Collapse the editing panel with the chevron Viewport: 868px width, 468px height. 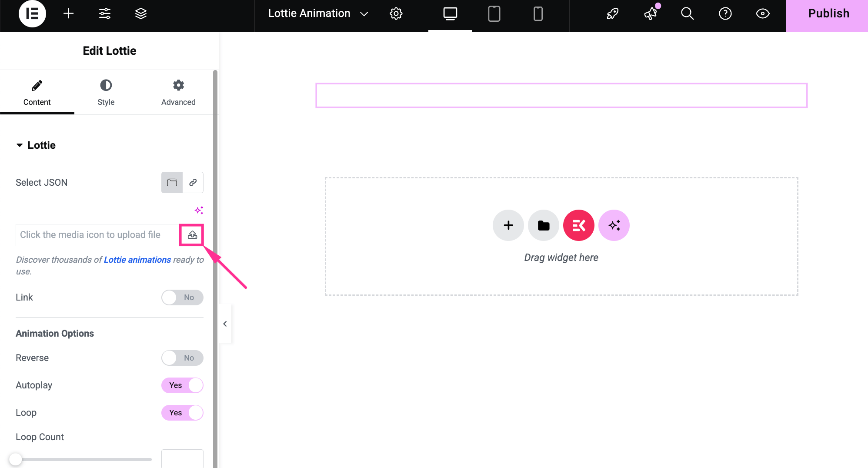(225, 324)
